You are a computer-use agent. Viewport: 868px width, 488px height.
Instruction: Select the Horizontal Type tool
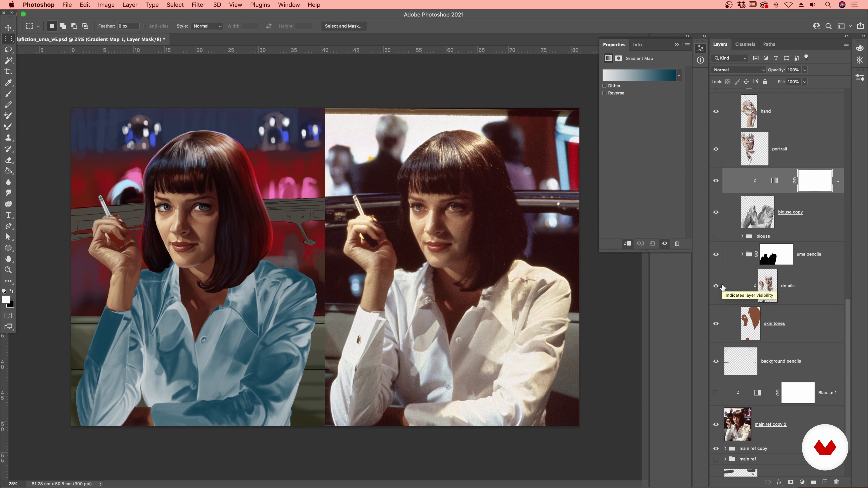[x=8, y=215]
